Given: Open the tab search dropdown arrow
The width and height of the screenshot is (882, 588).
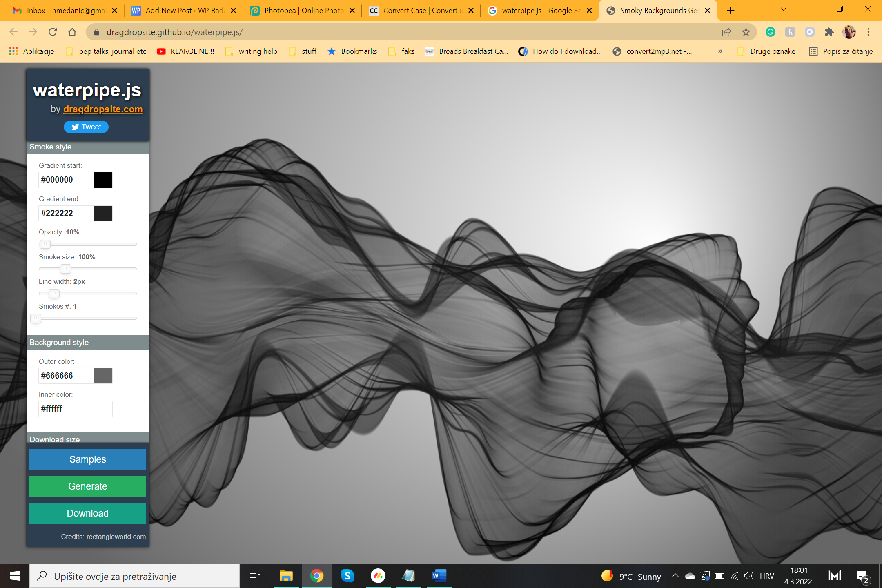Looking at the screenshot, I should [783, 10].
